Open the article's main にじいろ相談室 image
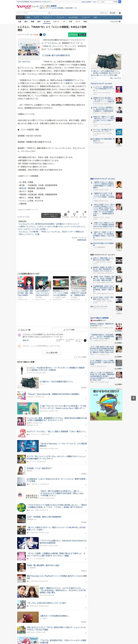This screenshot has height=644, width=138. point(29,49)
